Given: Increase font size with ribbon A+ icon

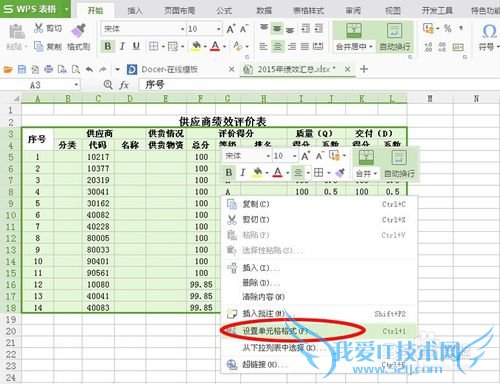Looking at the screenshot, I should 231,29.
